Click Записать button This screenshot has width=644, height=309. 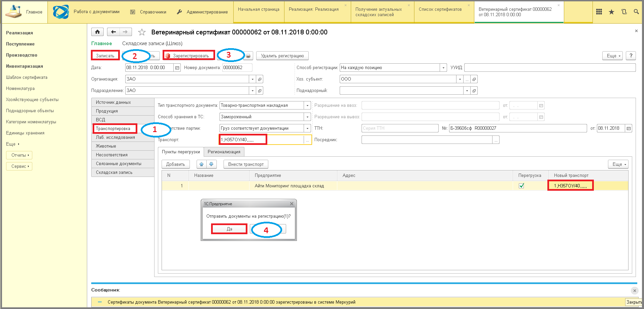click(x=105, y=56)
